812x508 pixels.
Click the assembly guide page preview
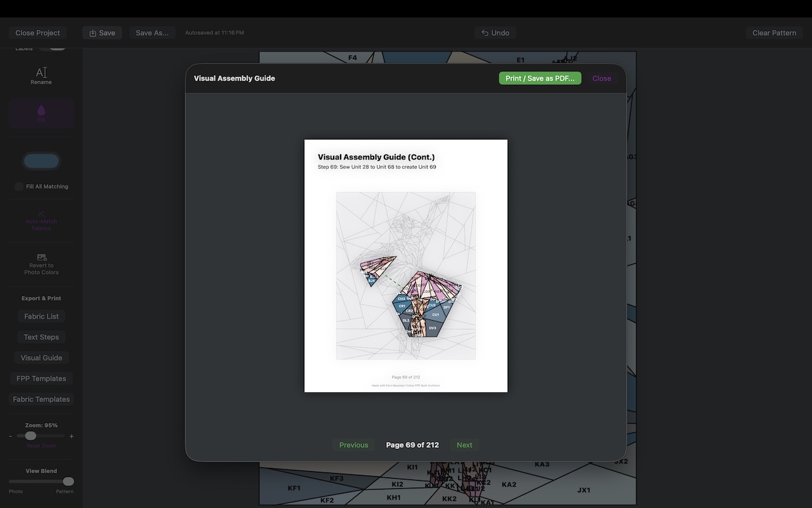pos(406,266)
